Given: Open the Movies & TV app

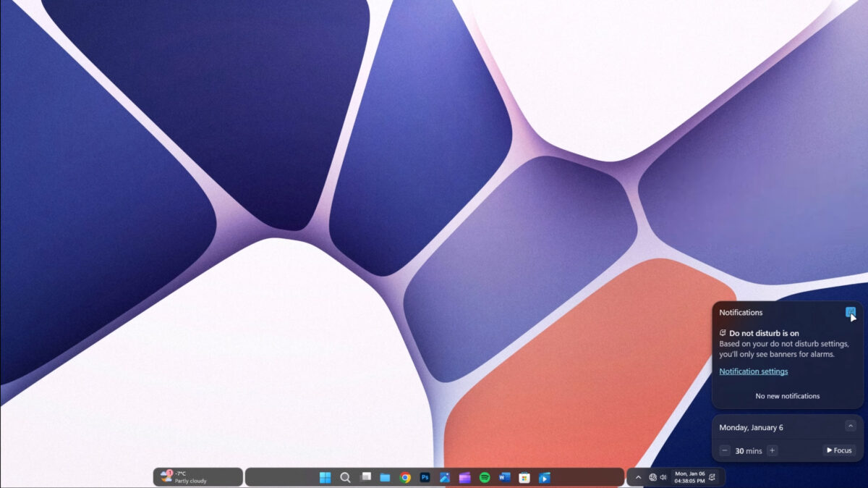Looking at the screenshot, I should [x=544, y=477].
